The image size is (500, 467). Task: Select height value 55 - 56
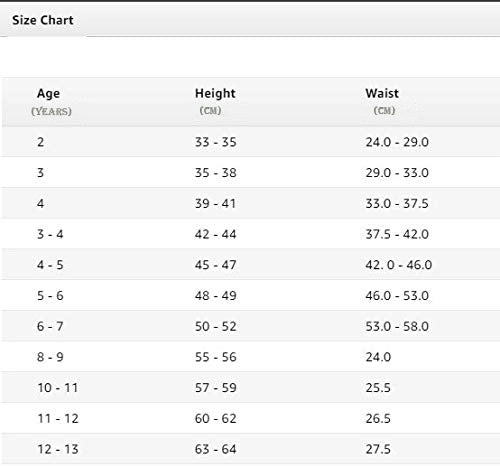pyautogui.click(x=216, y=357)
